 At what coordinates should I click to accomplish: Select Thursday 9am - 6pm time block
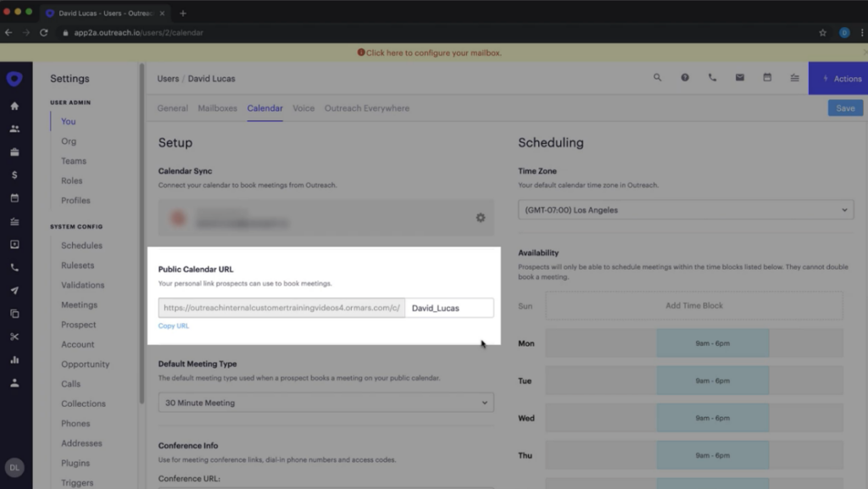[x=712, y=455]
